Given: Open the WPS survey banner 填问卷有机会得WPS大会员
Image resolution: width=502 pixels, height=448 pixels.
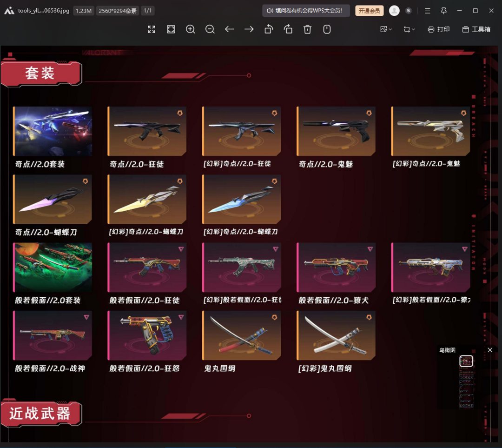Looking at the screenshot, I should click(x=306, y=11).
